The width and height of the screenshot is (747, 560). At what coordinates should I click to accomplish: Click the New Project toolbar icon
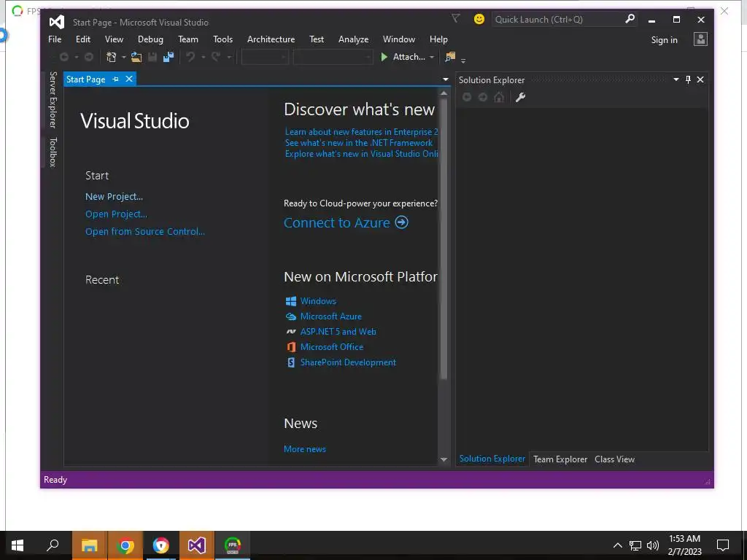coord(111,57)
